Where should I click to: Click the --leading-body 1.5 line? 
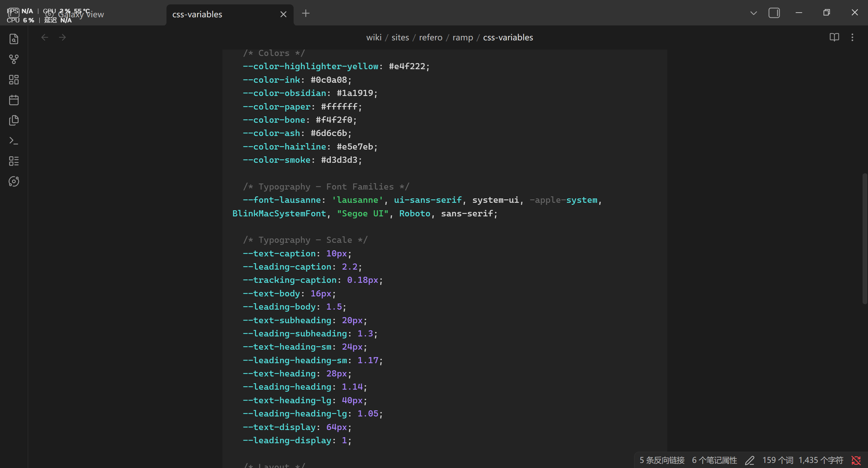coord(294,307)
